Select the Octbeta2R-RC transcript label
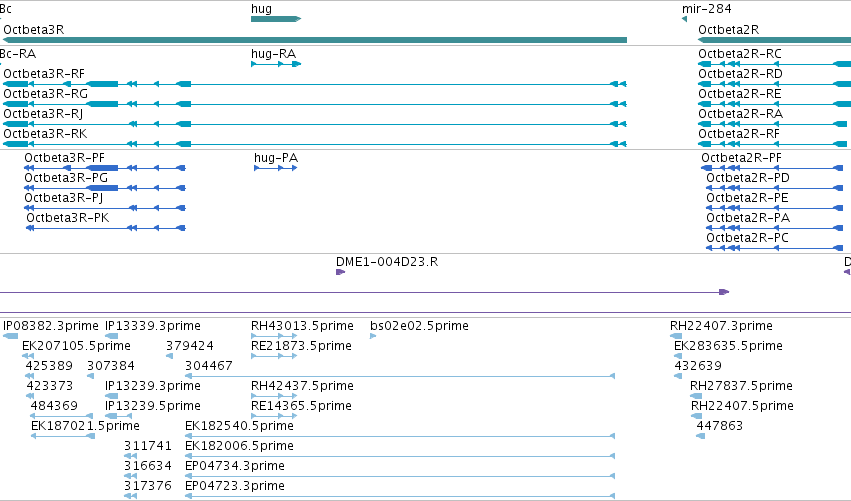851x501 pixels. [740, 54]
